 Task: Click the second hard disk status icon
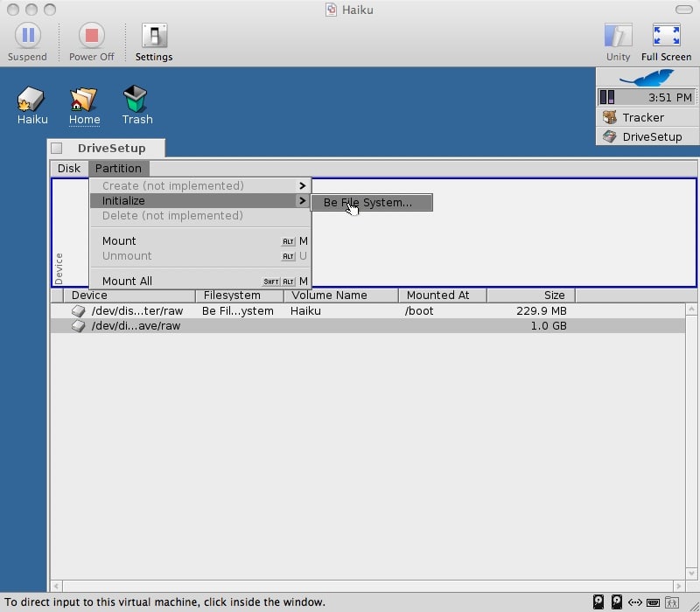coord(617,602)
